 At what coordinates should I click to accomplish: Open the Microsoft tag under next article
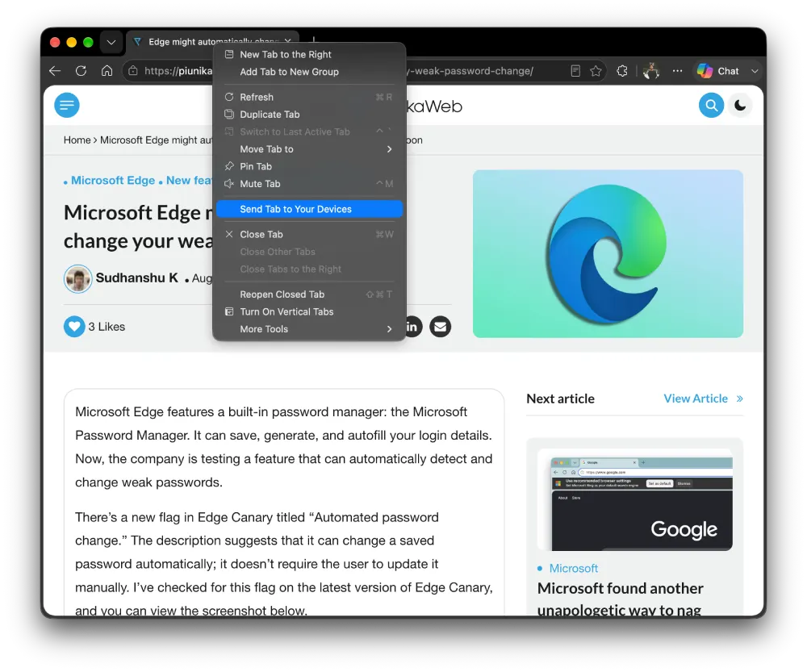(573, 569)
